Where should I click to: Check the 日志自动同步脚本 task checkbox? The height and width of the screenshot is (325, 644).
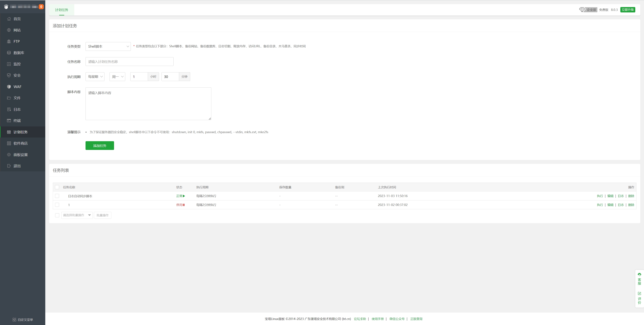point(57,196)
